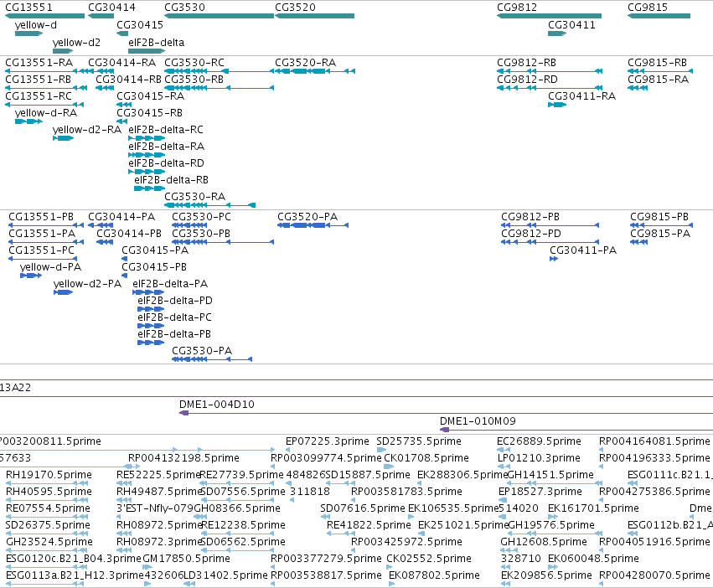Select EST GH23524.5prime
713x588 pixels.
click(x=47, y=550)
